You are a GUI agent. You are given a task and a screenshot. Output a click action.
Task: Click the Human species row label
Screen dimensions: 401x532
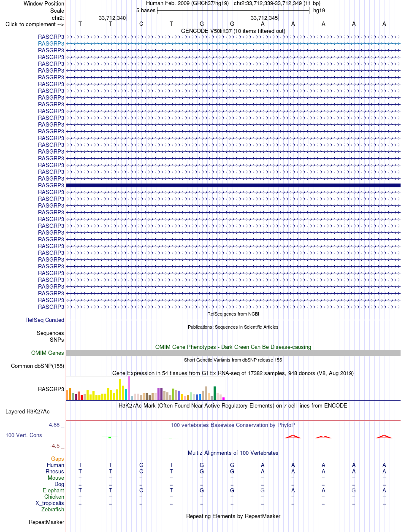click(x=55, y=465)
